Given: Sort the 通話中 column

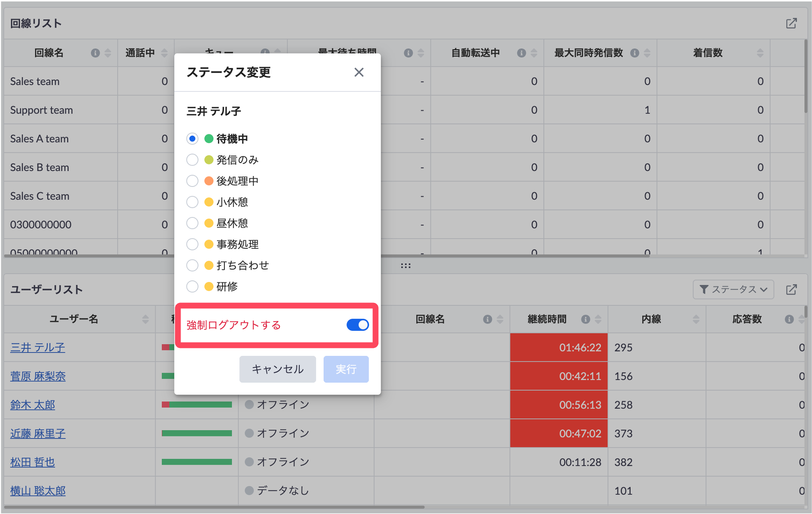Looking at the screenshot, I should coord(164,53).
